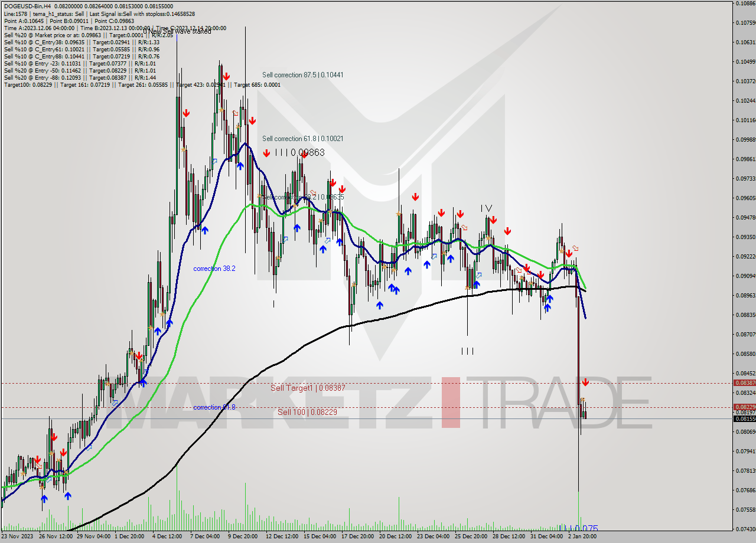Select the 'Sell correction 61.8 | 0.10021' label
The image size is (756, 543).
tap(303, 138)
